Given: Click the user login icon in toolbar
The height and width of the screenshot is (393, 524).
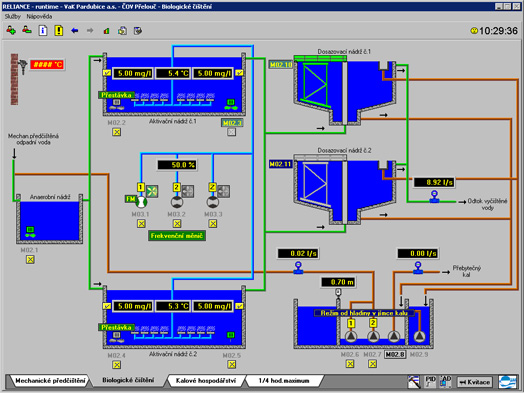Looking at the screenshot, I should 11,31.
